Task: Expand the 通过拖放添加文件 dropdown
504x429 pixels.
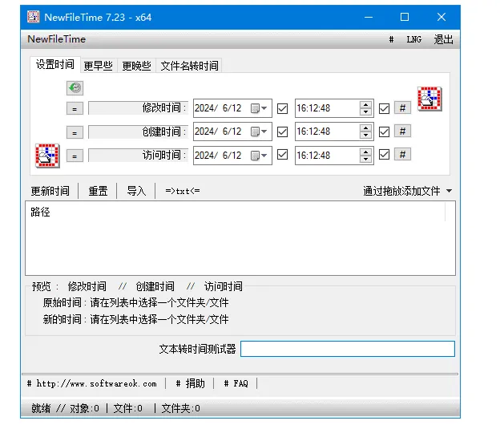Action: tap(449, 191)
